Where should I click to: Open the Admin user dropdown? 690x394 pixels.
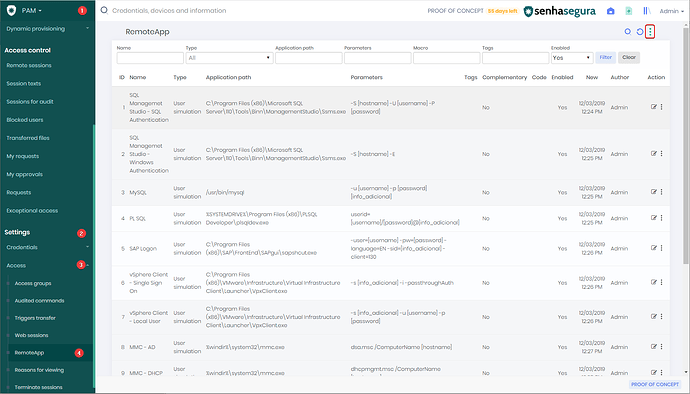(672, 11)
